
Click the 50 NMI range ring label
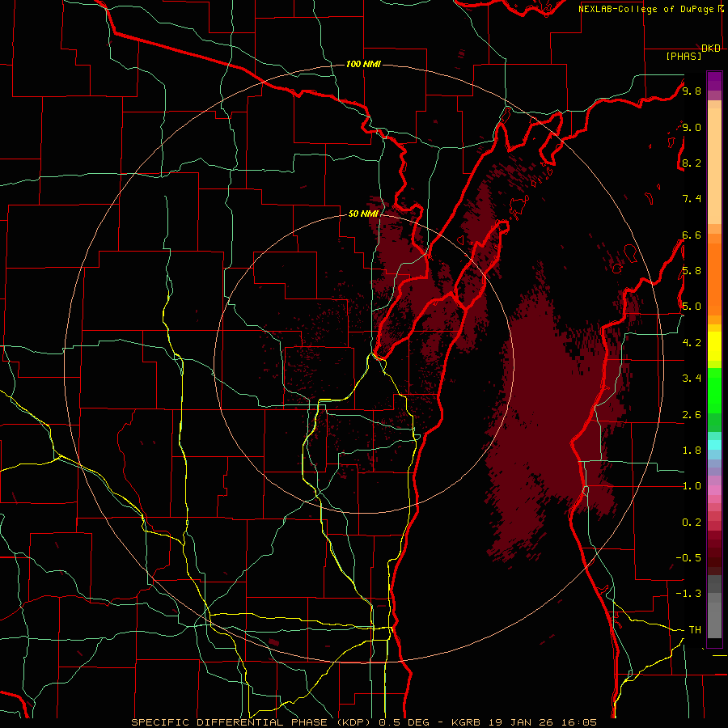[x=363, y=214]
